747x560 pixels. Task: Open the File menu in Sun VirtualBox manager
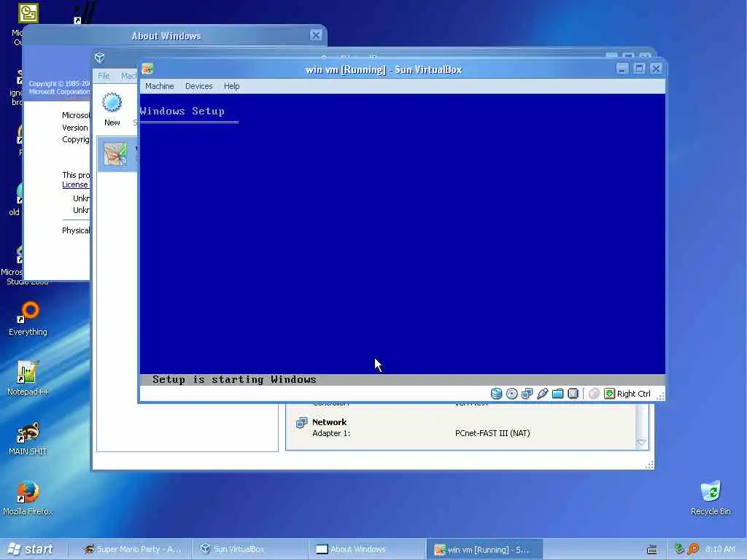pyautogui.click(x=104, y=76)
